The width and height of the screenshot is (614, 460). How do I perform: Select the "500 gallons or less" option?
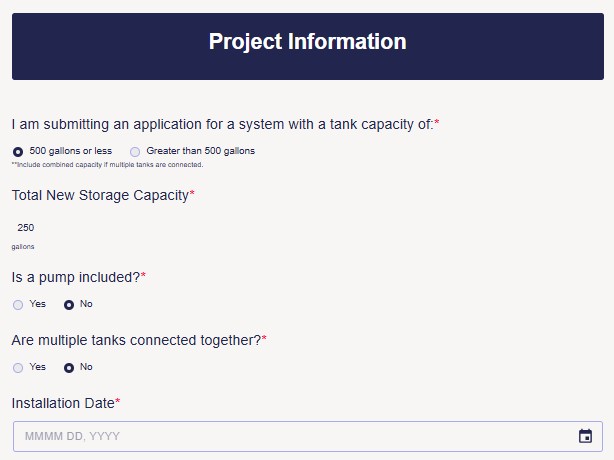click(18, 151)
